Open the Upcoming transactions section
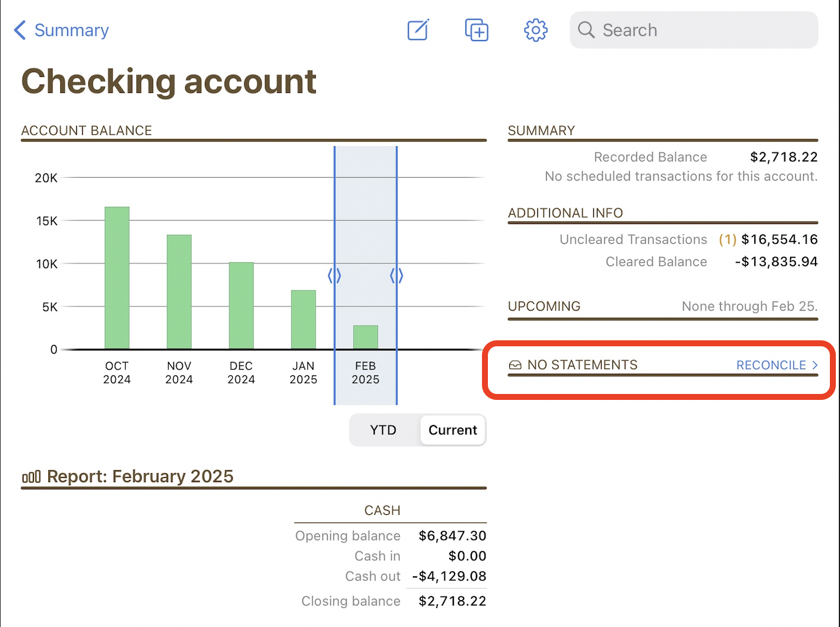Screen dimensions: 840x627 point(544,306)
